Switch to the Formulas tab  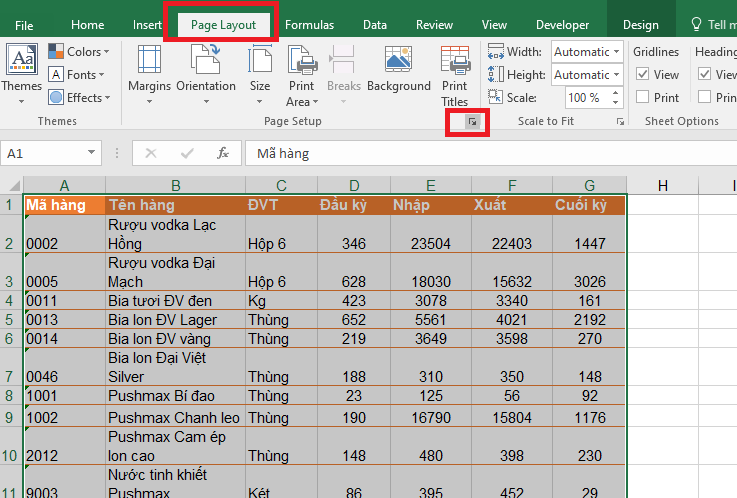[x=309, y=25]
